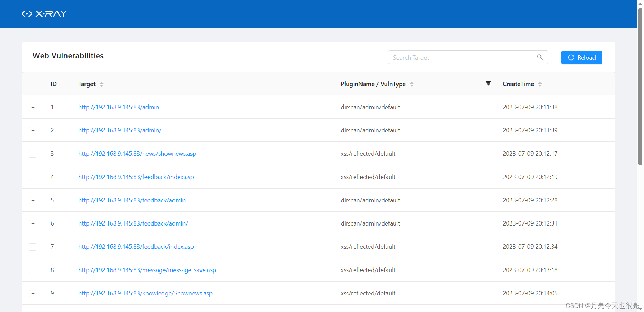Select dirscan/admin/default cell in row 1
This screenshot has width=644, height=312.
point(370,107)
